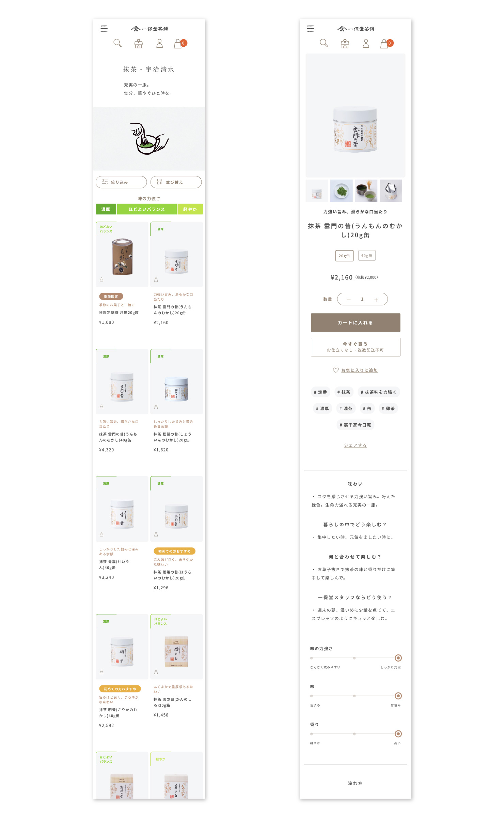Open the hamburger menu on the product page
Image resolution: width=504 pixels, height=818 pixels.
coord(310,29)
